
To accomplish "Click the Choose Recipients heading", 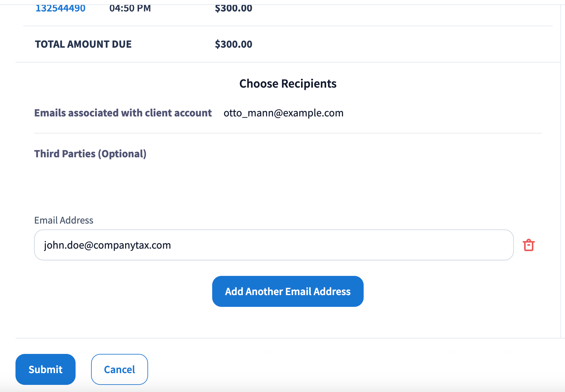I will click(x=288, y=84).
